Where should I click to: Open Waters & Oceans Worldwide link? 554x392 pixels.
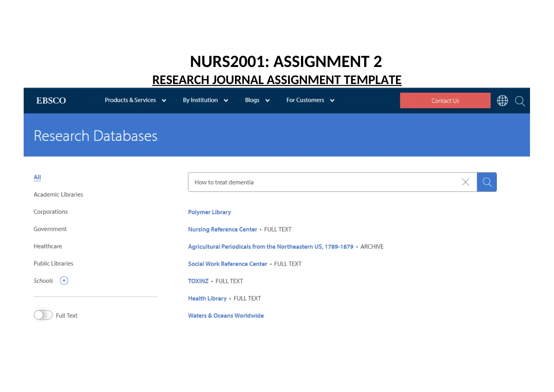(x=226, y=316)
